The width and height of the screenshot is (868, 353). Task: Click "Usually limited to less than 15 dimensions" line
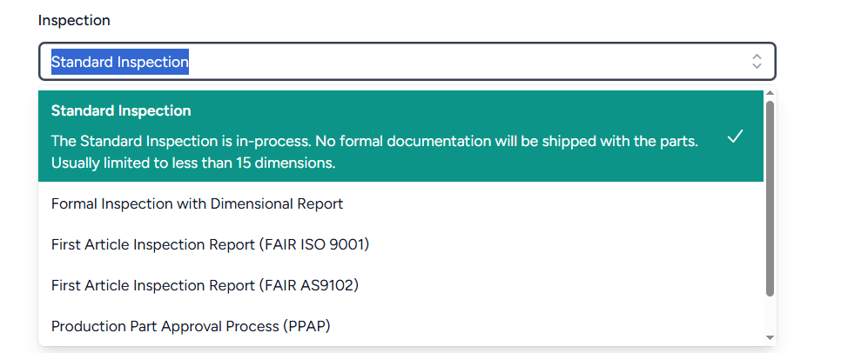point(193,163)
